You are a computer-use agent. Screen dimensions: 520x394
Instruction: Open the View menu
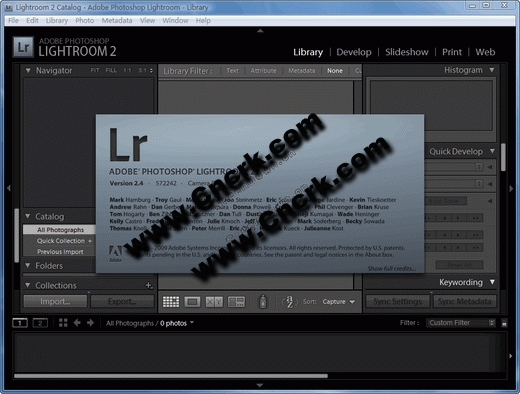[147, 21]
